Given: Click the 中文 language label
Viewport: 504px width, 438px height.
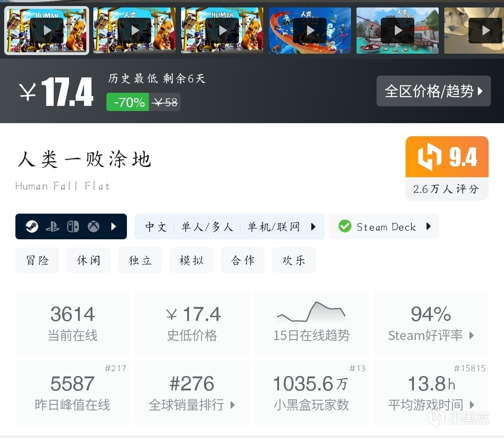Looking at the screenshot, I should [x=156, y=227].
